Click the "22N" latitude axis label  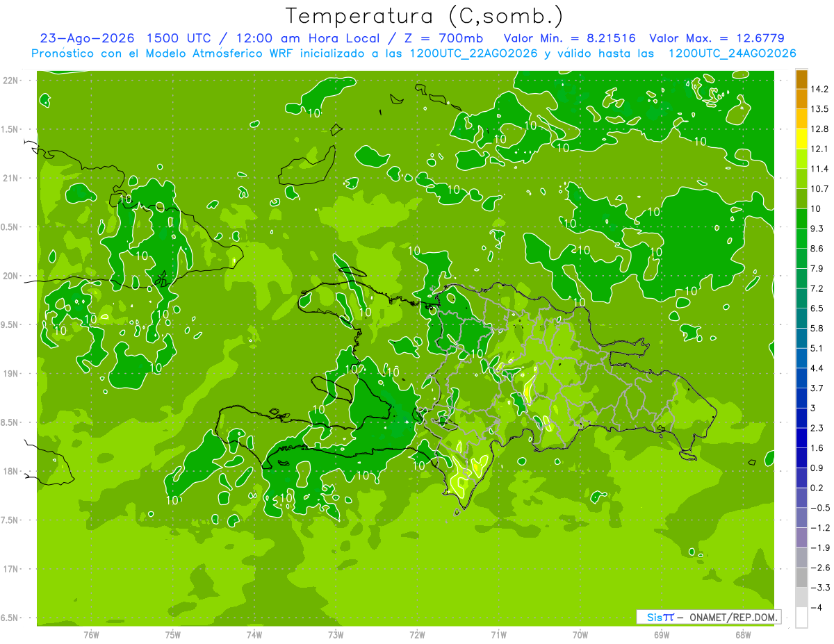pyautogui.click(x=11, y=80)
